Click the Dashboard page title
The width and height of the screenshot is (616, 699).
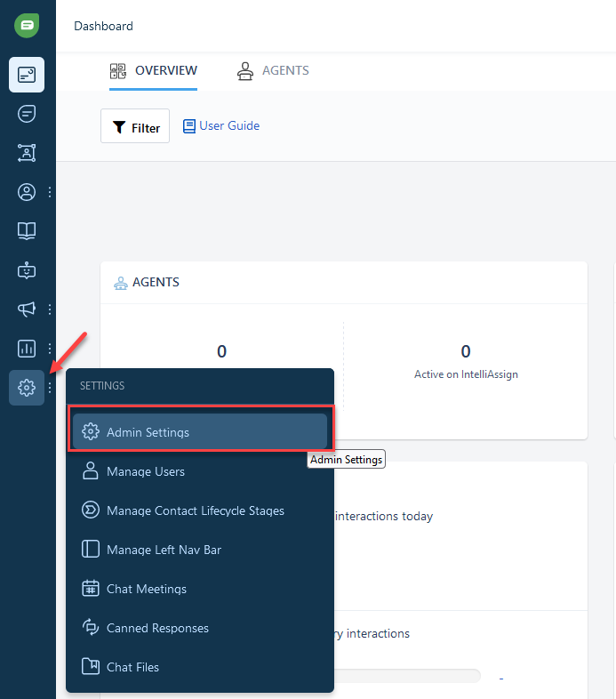tap(103, 27)
